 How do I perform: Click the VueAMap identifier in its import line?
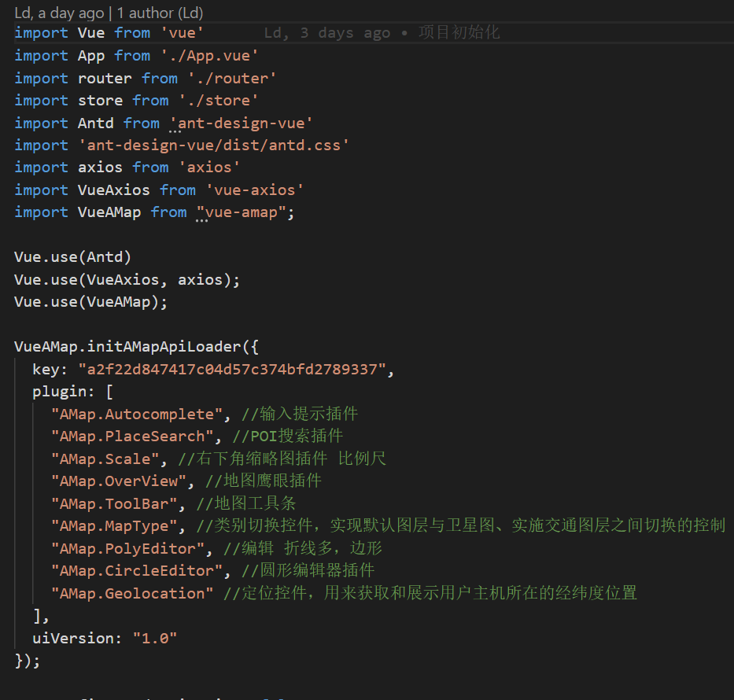[x=109, y=212]
